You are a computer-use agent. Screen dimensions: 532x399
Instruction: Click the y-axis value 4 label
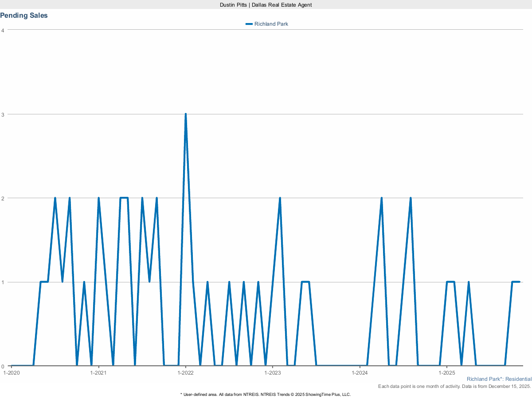tap(3, 30)
